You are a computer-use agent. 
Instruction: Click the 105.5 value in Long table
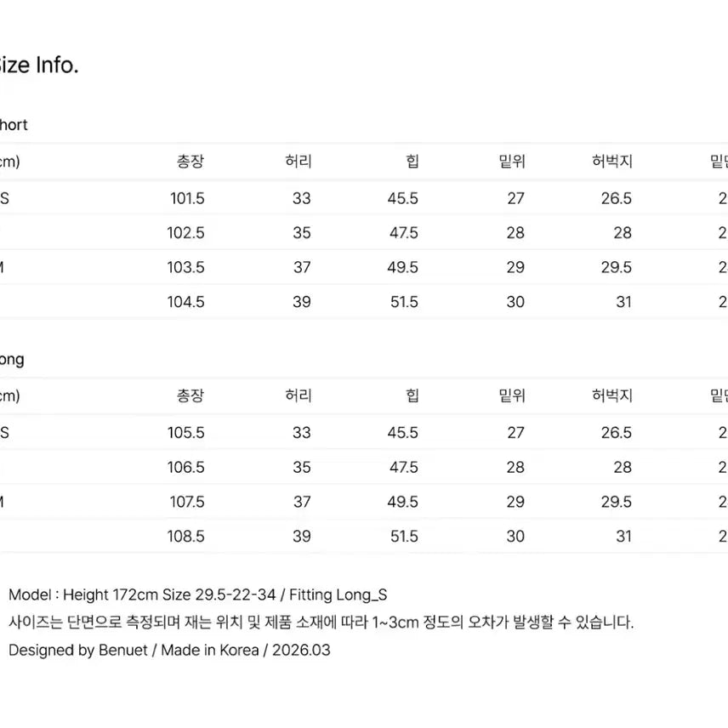pos(185,433)
